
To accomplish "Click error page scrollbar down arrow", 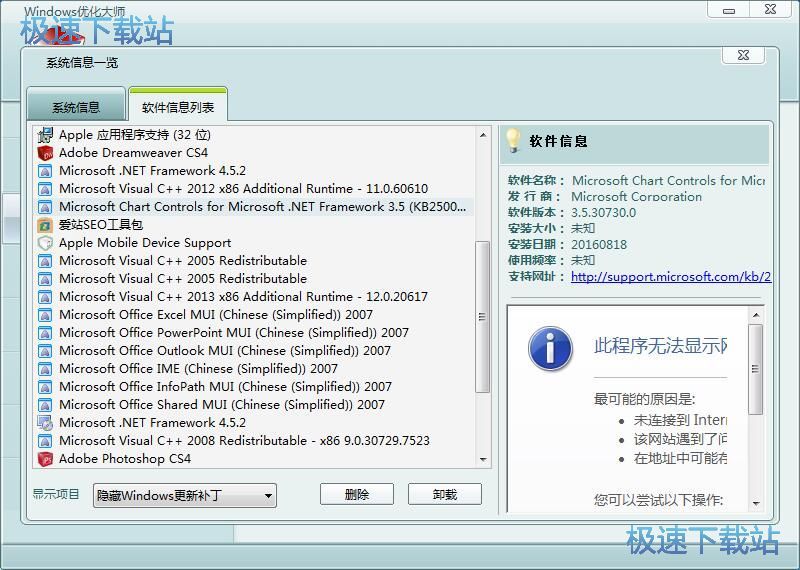I will click(756, 504).
